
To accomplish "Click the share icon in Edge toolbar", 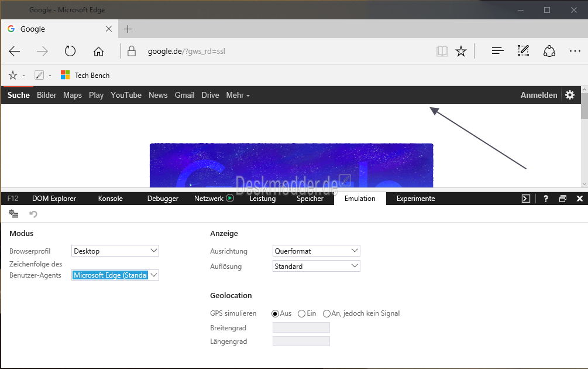I will point(549,51).
